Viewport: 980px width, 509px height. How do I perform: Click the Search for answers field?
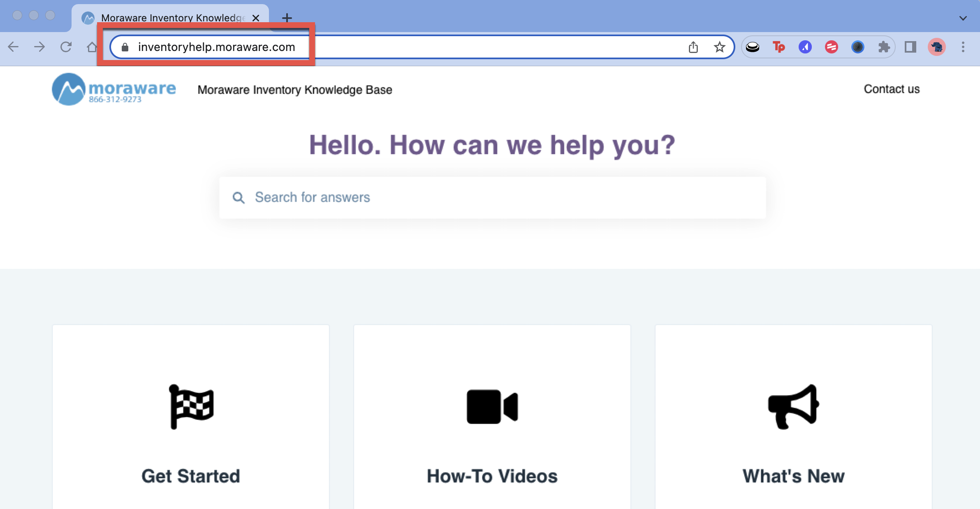click(x=493, y=197)
